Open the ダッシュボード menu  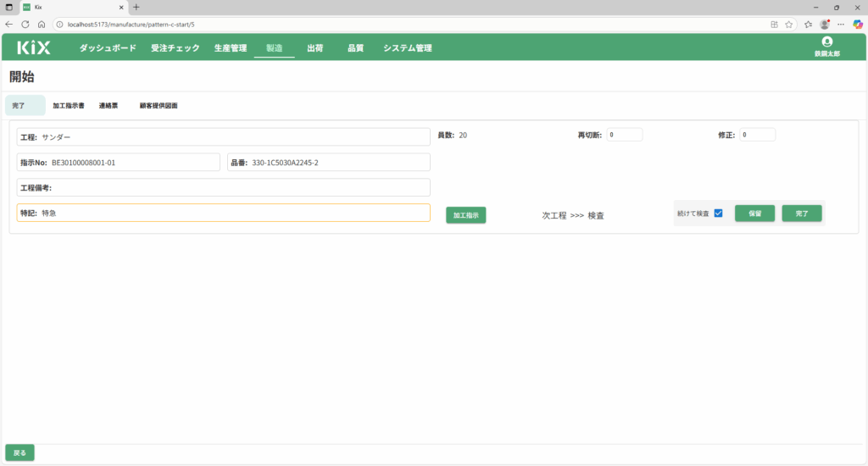coord(108,48)
